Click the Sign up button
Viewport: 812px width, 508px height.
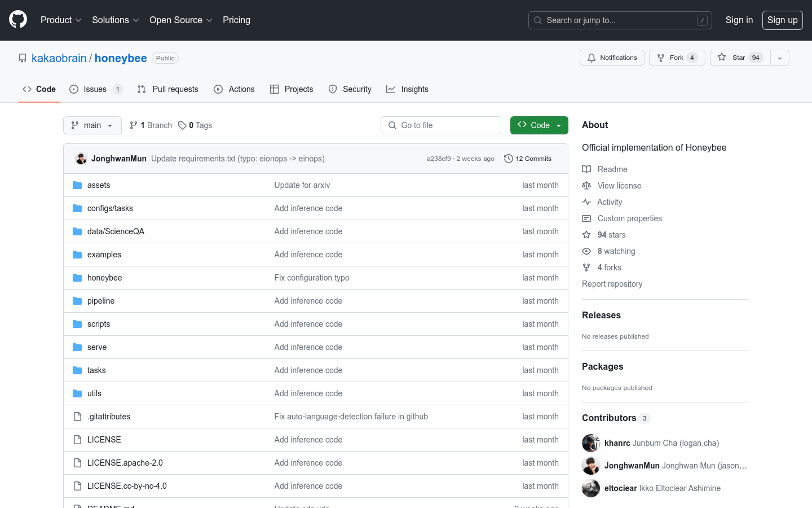[782, 20]
